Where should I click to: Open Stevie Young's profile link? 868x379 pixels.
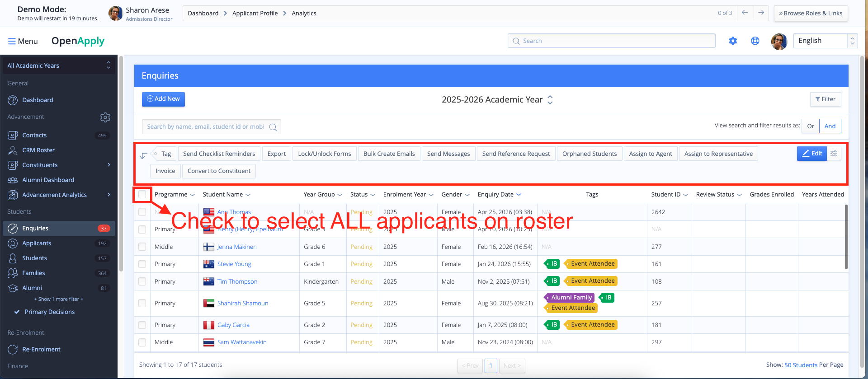234,264
